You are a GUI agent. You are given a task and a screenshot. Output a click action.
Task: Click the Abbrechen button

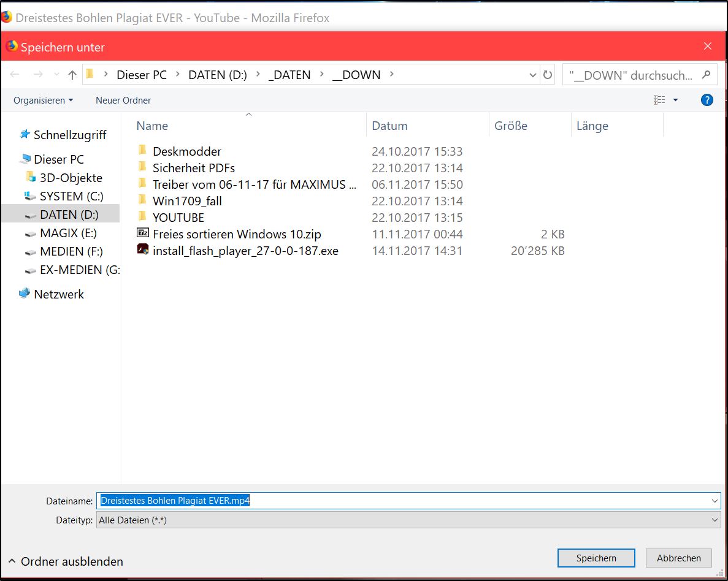click(x=679, y=558)
